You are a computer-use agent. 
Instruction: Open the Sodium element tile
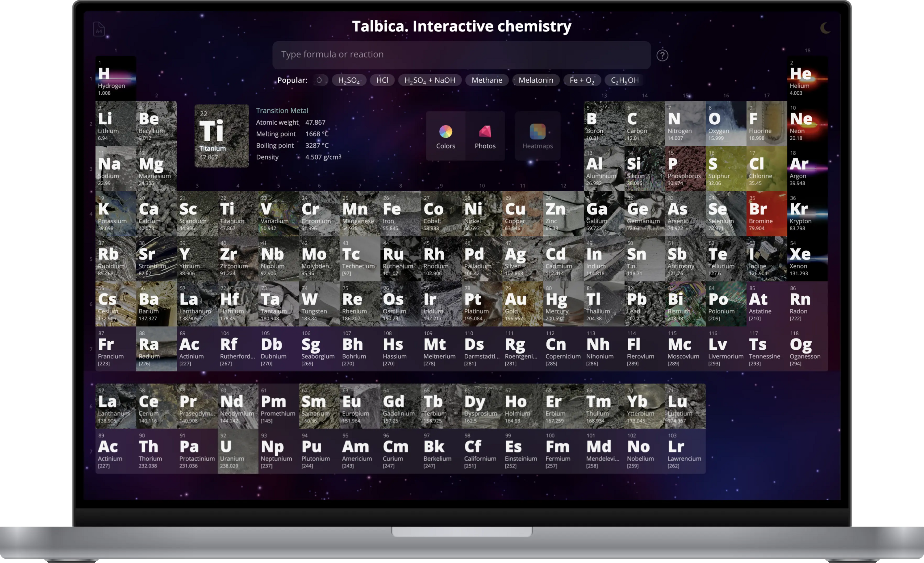pos(116,169)
